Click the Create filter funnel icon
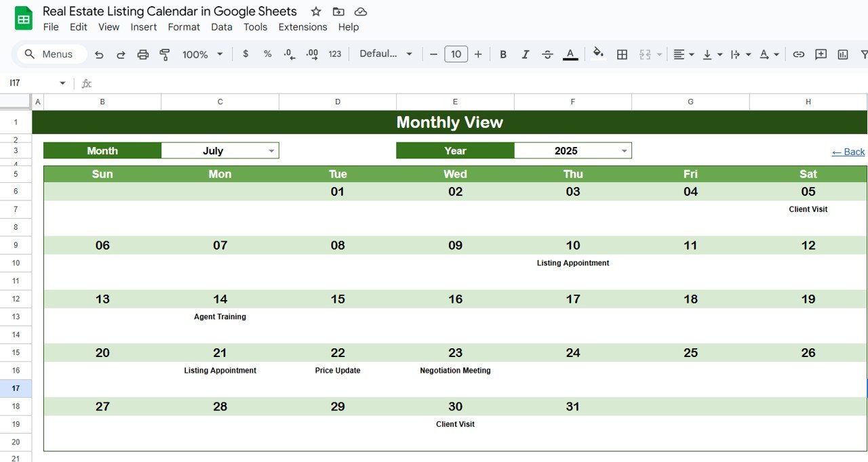868x462 pixels. point(864,54)
